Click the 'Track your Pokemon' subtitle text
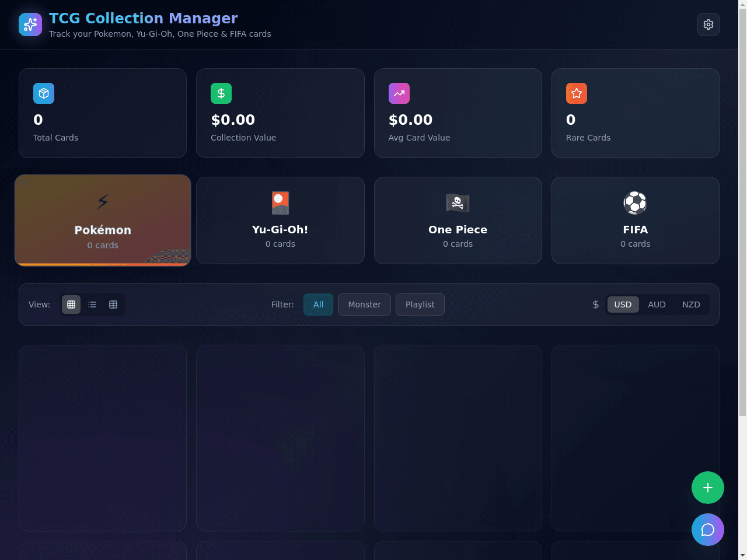Image resolution: width=747 pixels, height=560 pixels. 160,34
